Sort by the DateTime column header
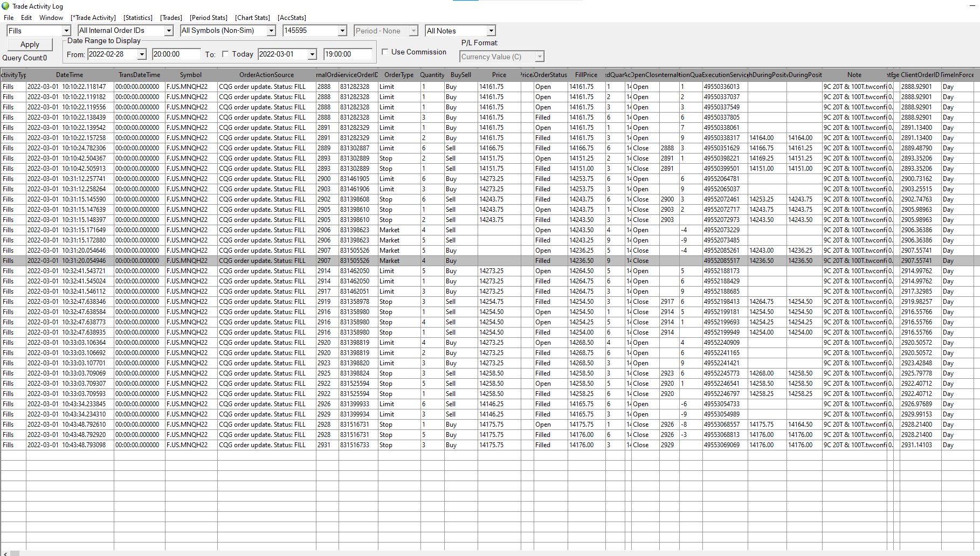Screen dimensions: 980x556 tap(70, 75)
